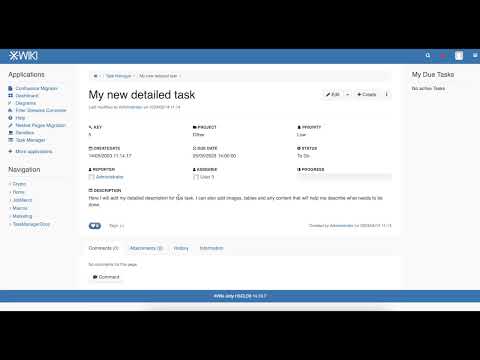This screenshot has height=360, width=480.
Task: Click the like heart button
Action: tap(95, 226)
